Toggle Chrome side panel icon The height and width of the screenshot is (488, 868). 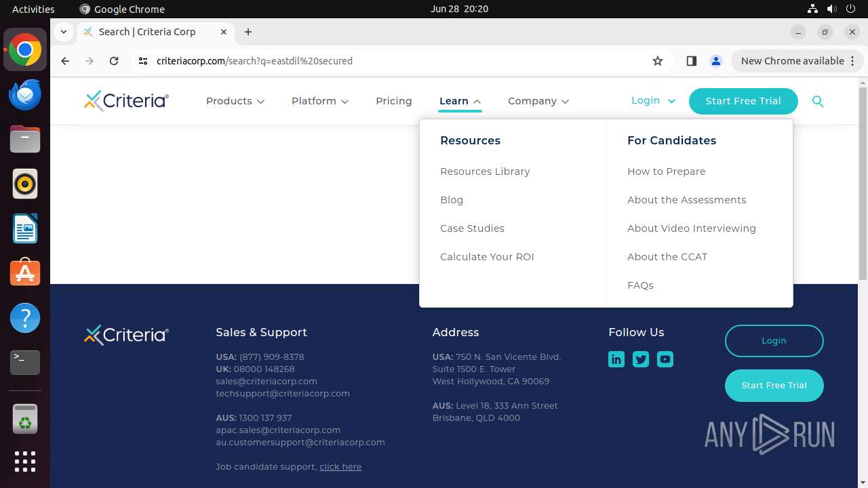tap(691, 61)
